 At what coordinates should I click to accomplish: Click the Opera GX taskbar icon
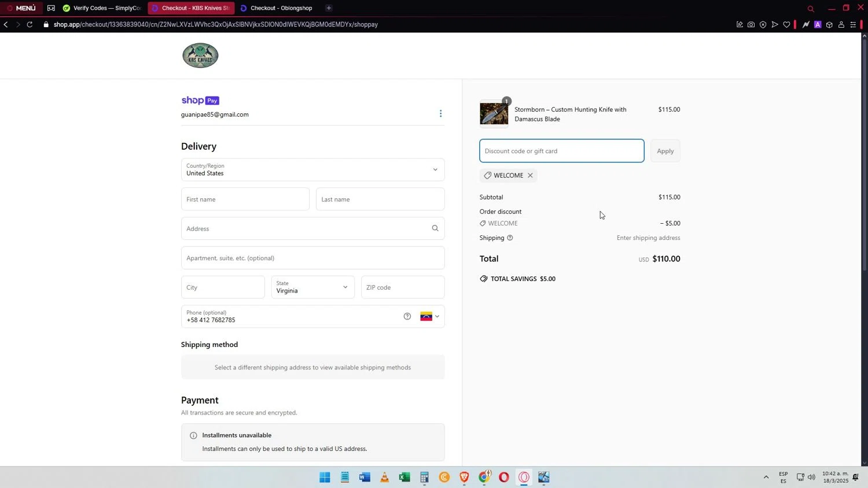point(524,477)
